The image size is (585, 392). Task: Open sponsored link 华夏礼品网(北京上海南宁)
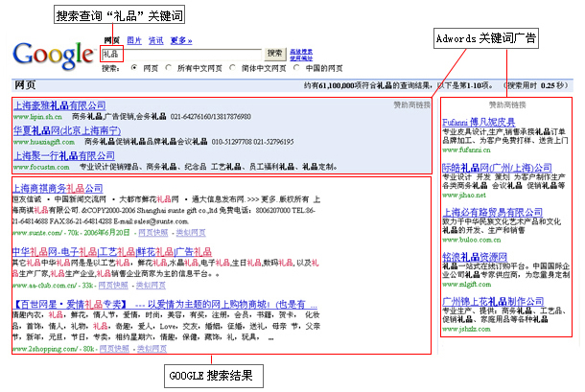(67, 131)
